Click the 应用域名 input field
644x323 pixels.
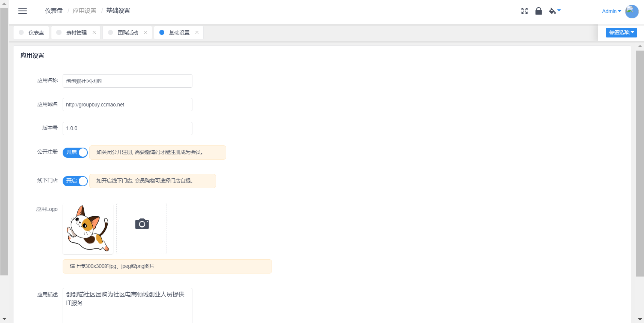tap(127, 105)
